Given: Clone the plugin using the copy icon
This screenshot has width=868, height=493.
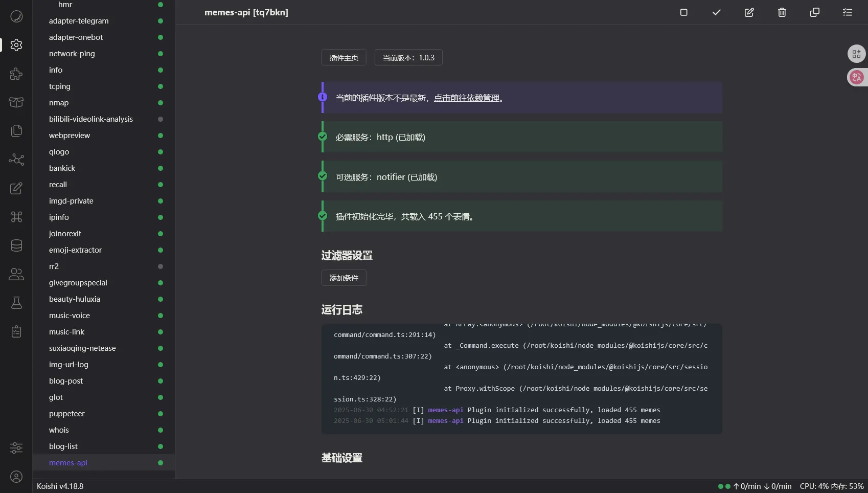Looking at the screenshot, I should coord(814,12).
